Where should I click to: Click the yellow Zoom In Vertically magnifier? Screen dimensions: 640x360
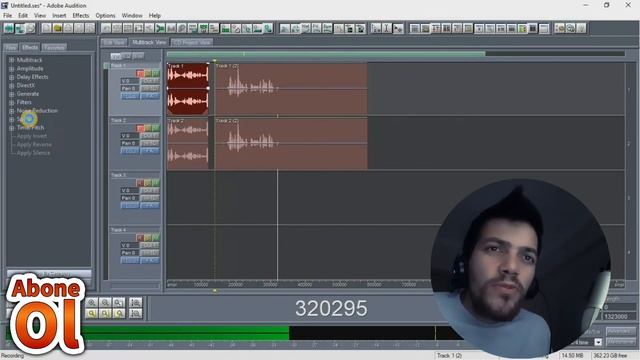92,313
